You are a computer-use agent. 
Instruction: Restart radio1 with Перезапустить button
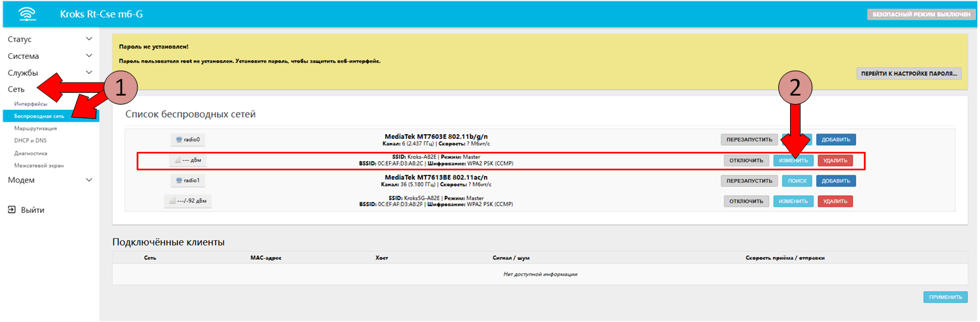click(x=749, y=181)
